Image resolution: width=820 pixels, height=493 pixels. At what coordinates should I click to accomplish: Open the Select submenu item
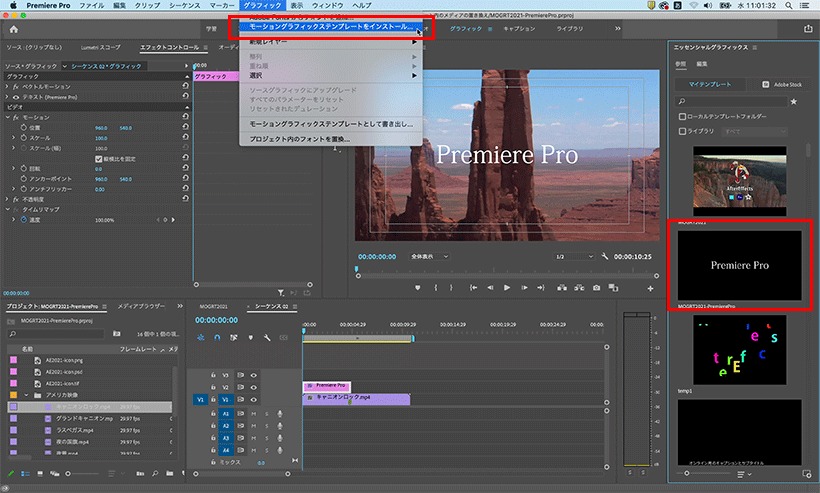point(331,76)
